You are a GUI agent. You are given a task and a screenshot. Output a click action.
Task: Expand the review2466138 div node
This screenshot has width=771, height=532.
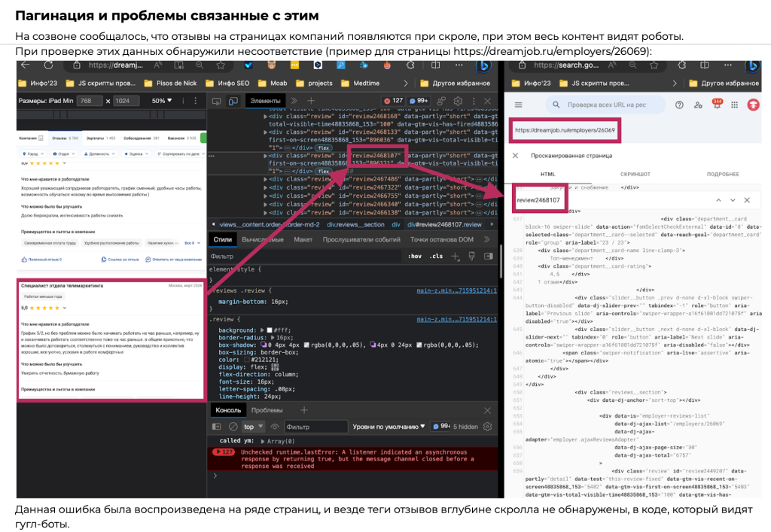tap(266, 213)
